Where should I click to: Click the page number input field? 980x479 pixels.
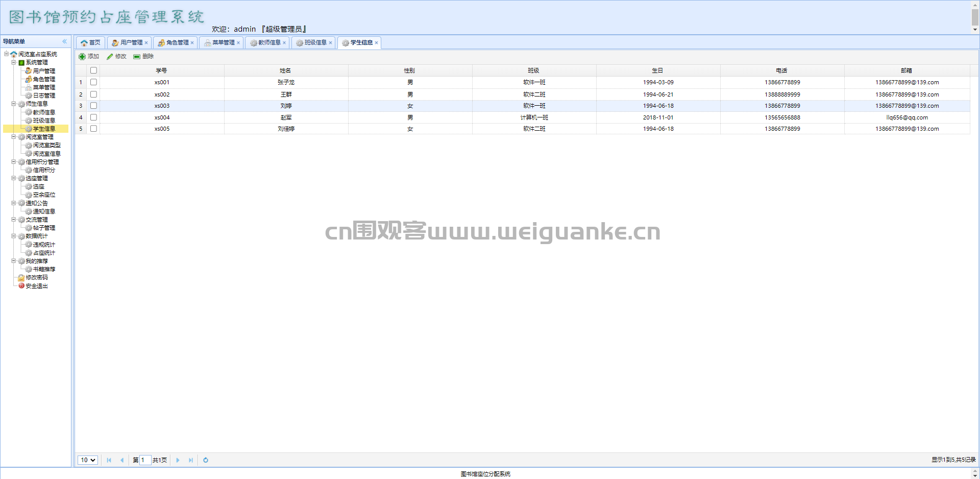click(x=145, y=460)
